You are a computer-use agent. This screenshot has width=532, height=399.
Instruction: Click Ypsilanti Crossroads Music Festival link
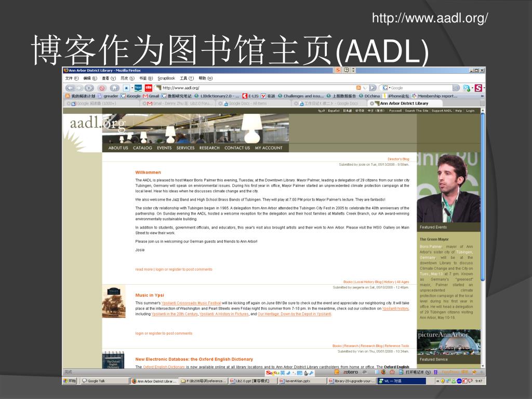191,303
